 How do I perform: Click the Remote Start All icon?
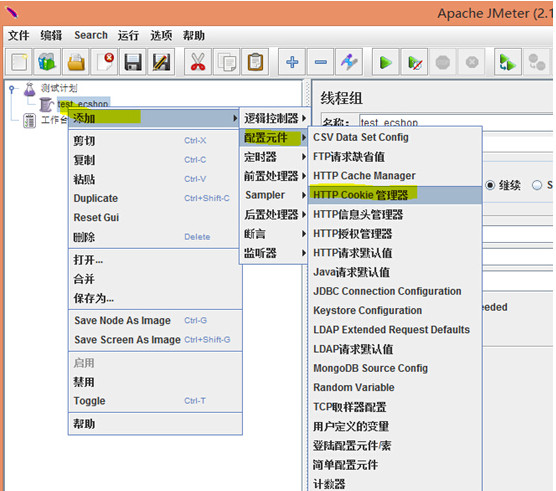[x=508, y=62]
